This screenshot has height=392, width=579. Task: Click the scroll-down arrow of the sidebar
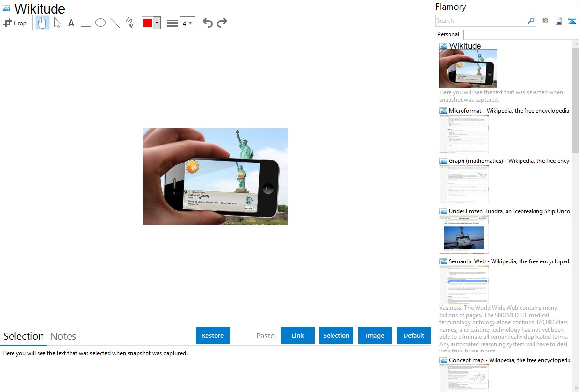coord(575,388)
